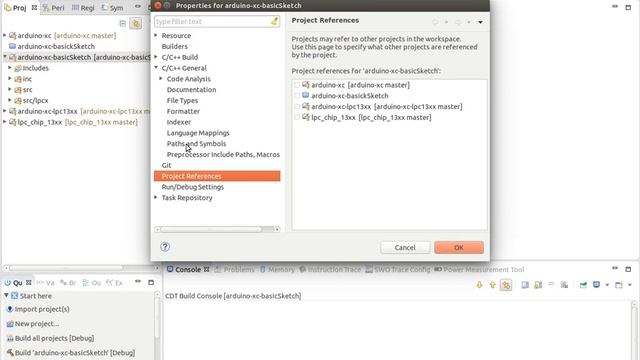Select Run/Debug Settings in properties tree

pyautogui.click(x=193, y=187)
